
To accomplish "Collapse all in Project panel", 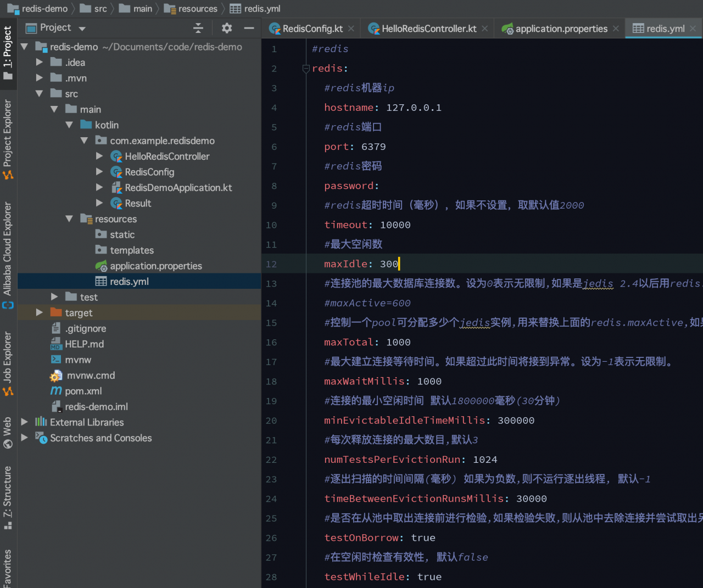I will 198,28.
